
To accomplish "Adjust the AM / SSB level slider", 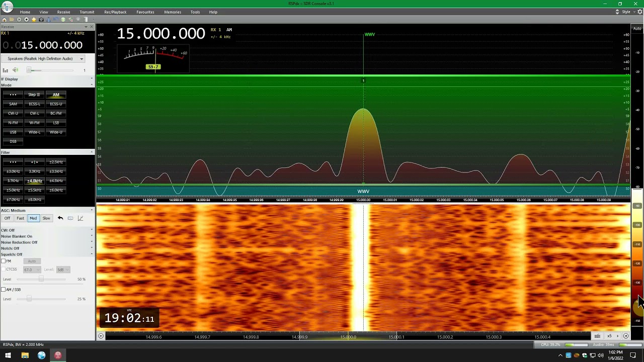I will point(41,299).
